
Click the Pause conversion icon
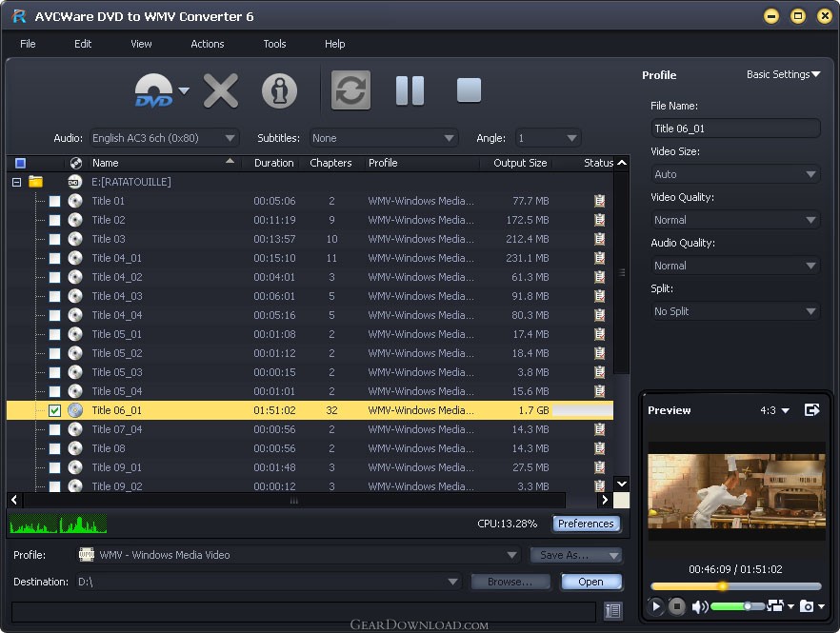pos(410,90)
